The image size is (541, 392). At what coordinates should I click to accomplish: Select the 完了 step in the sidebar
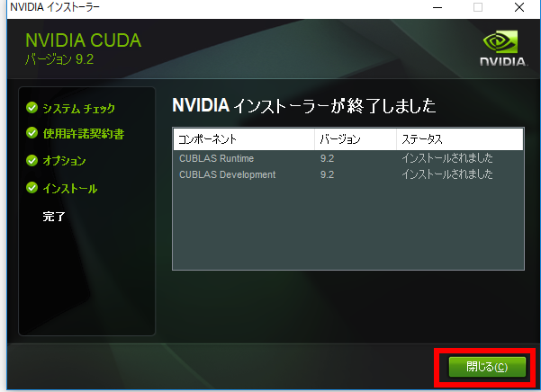point(54,217)
